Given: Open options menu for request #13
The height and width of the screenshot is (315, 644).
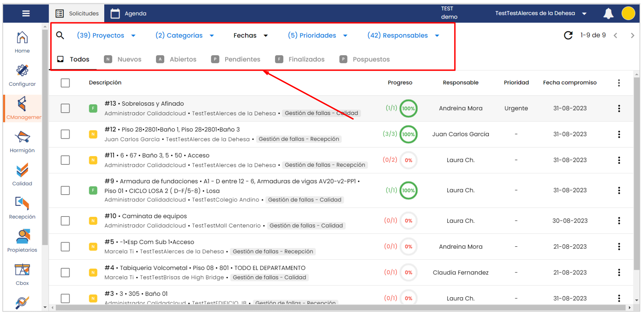Looking at the screenshot, I should 619,108.
